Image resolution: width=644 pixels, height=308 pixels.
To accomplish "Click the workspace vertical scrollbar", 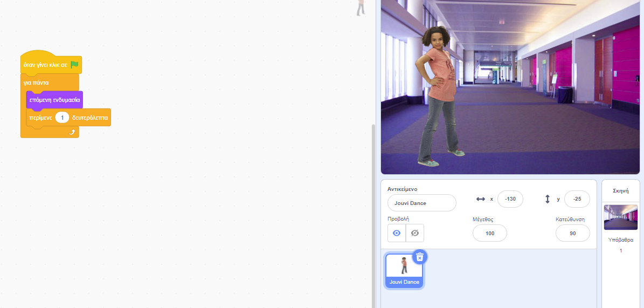I will 373,216.
